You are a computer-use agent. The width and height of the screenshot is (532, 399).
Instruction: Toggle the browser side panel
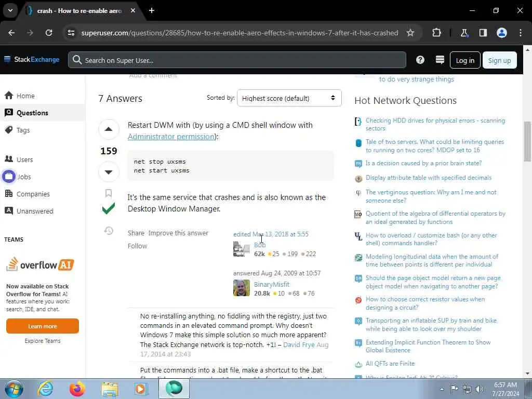coord(483,33)
